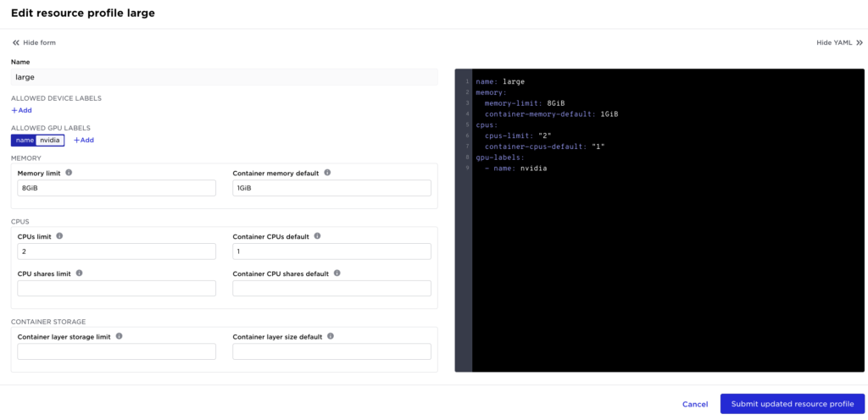868x420 pixels.
Task: Collapse the YAML panel with Hide YAML
Action: coord(840,42)
